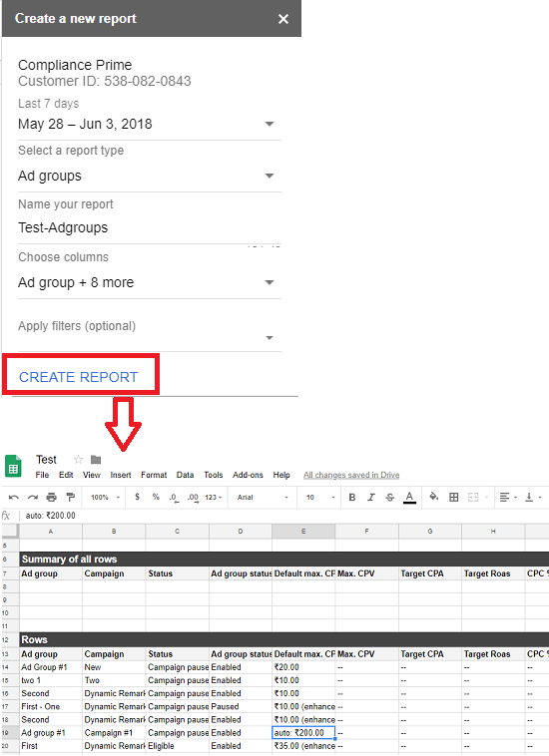Open the Format menu

click(x=154, y=475)
